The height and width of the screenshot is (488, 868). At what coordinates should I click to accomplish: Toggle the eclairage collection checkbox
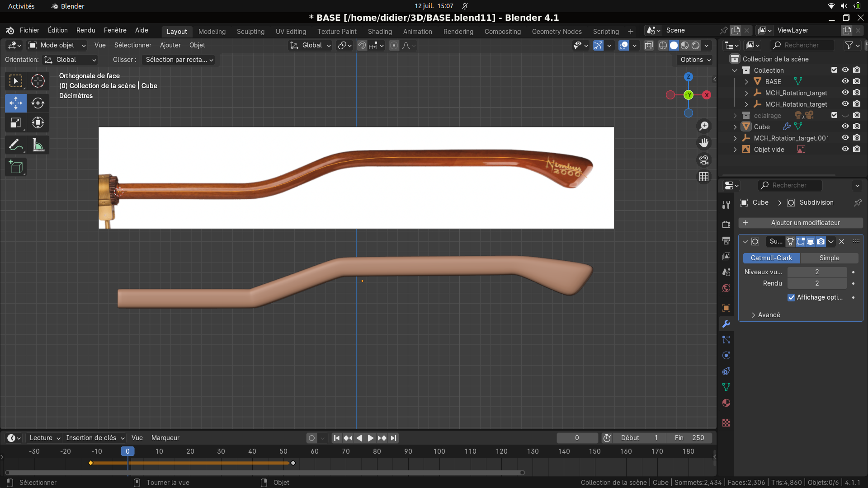(x=834, y=115)
